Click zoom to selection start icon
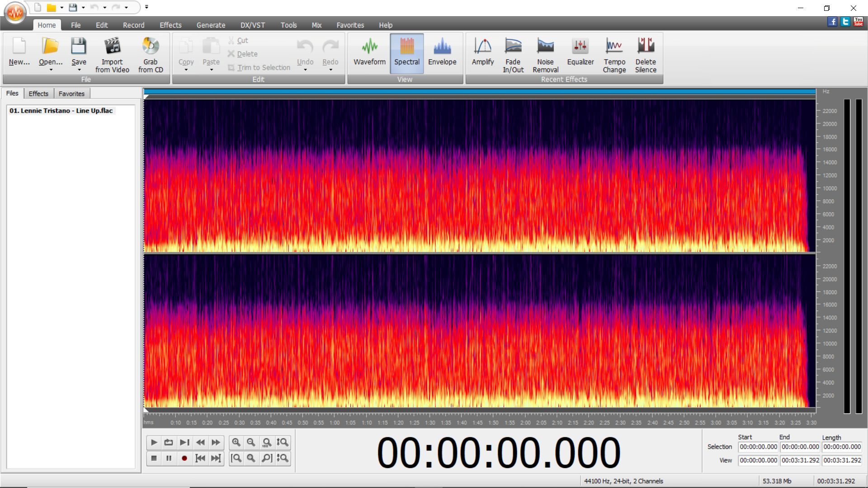Screen dimensions: 868x488 (x=236, y=458)
